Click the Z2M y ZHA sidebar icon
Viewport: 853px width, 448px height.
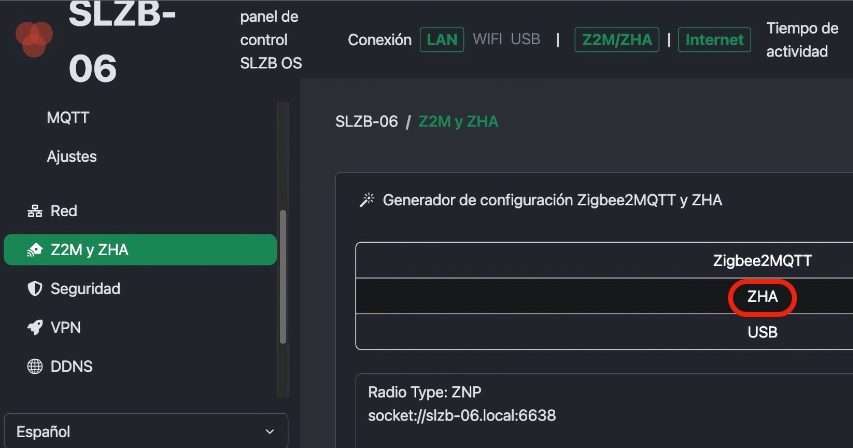point(35,250)
